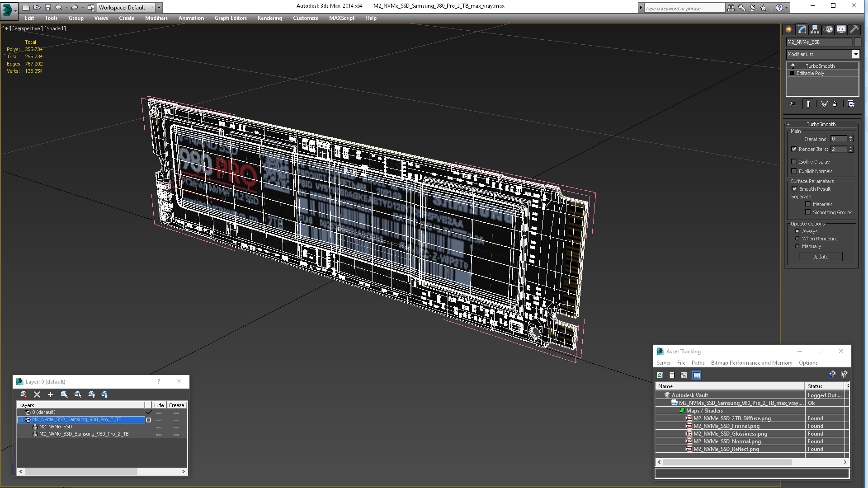Click the Pin Stack icon
This screenshot has width=868, height=488.
pos(793,104)
